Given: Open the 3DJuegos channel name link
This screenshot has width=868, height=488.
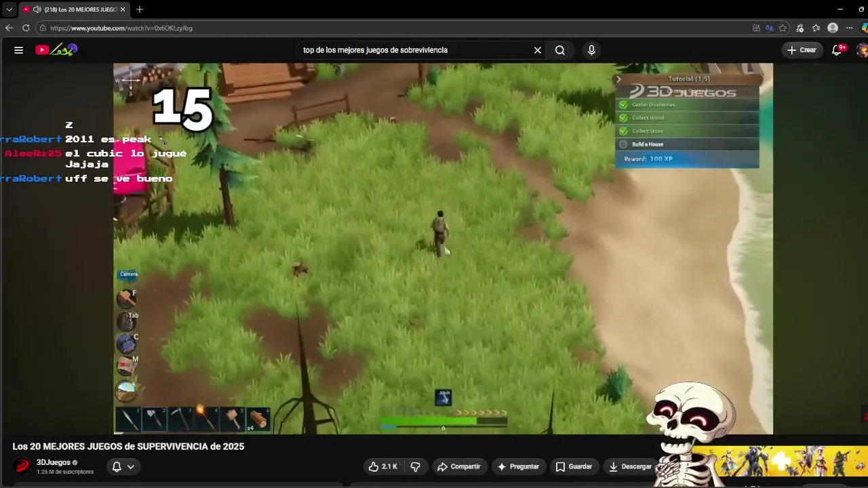Looking at the screenshot, I should click(54, 462).
